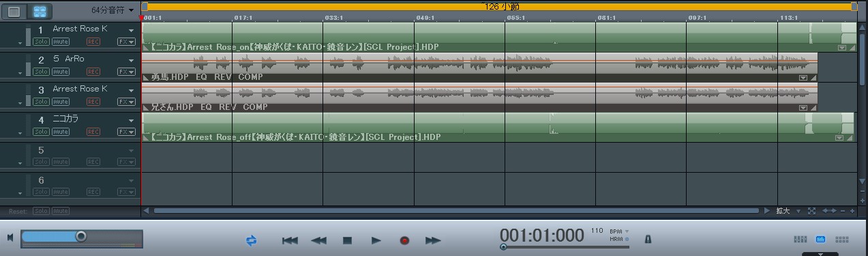Image resolution: width=868 pixels, height=256 pixels.
Task: Jump to bar 033:1 on ruler
Action: point(334,18)
